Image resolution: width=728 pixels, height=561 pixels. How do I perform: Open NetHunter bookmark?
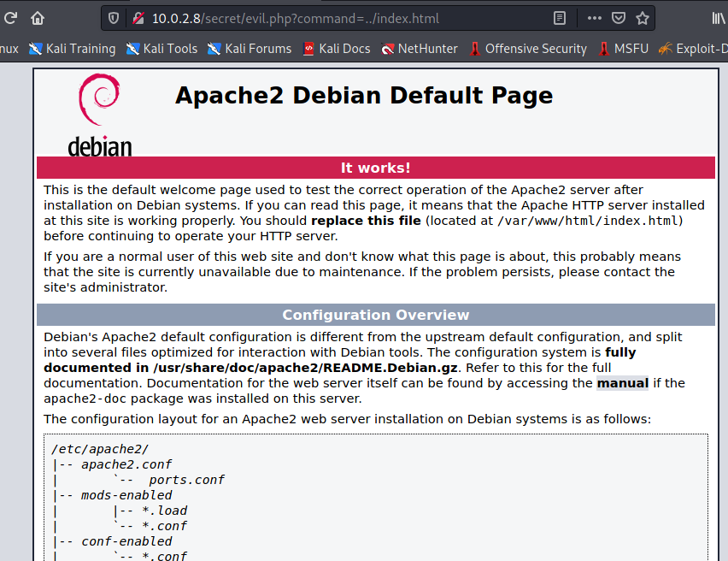tap(420, 49)
